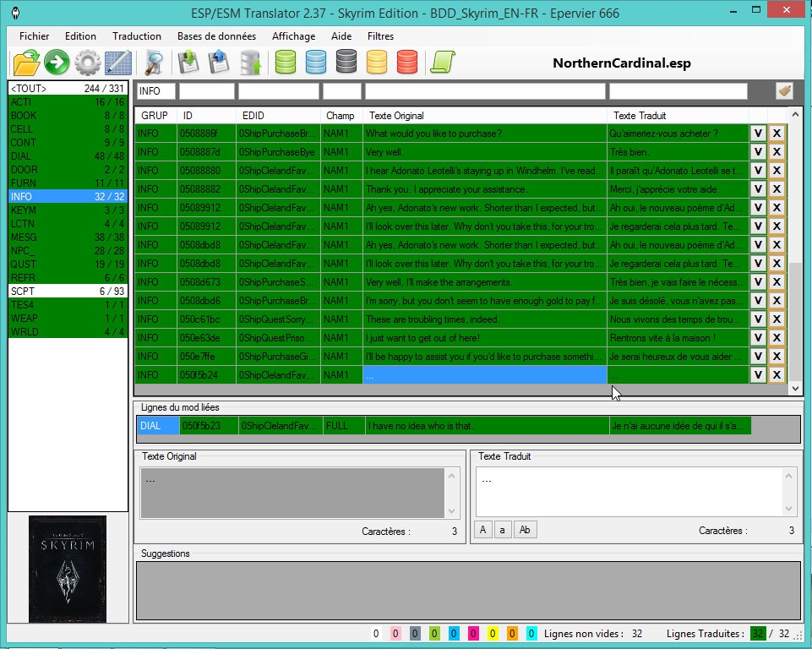Sort by the Texte Original column header
Image resolution: width=812 pixels, height=649 pixels.
[x=485, y=116]
